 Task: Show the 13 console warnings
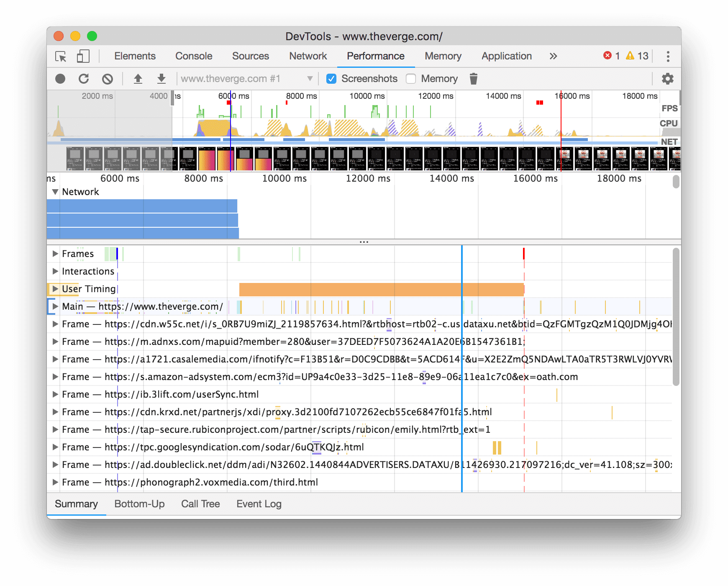coord(637,56)
